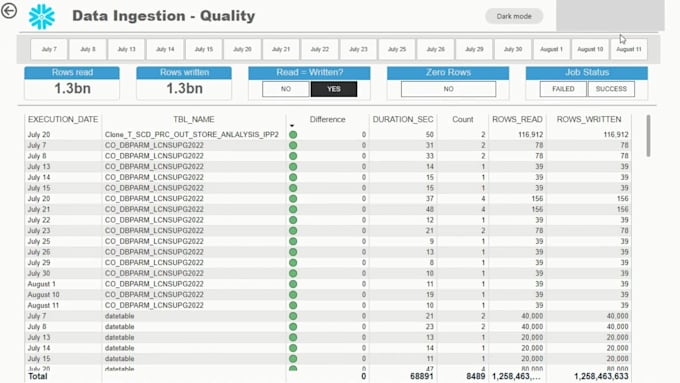
Task: Sort by DURATION_SEC column header
Action: 403,119
